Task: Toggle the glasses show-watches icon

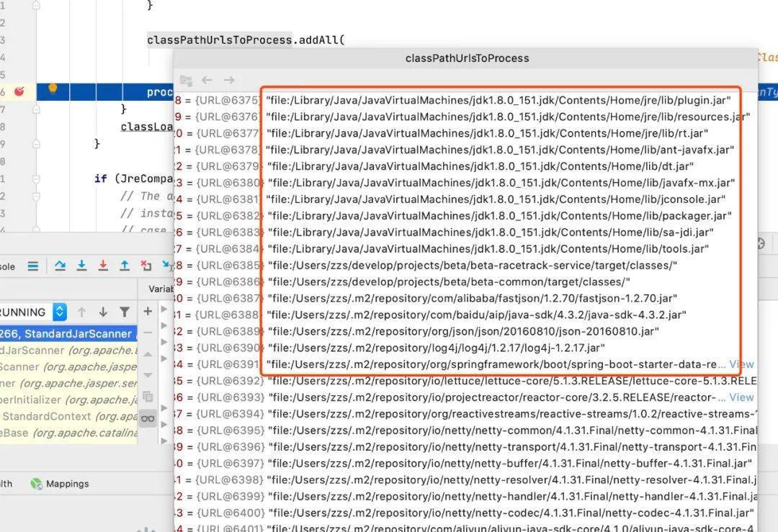Action: tap(148, 418)
